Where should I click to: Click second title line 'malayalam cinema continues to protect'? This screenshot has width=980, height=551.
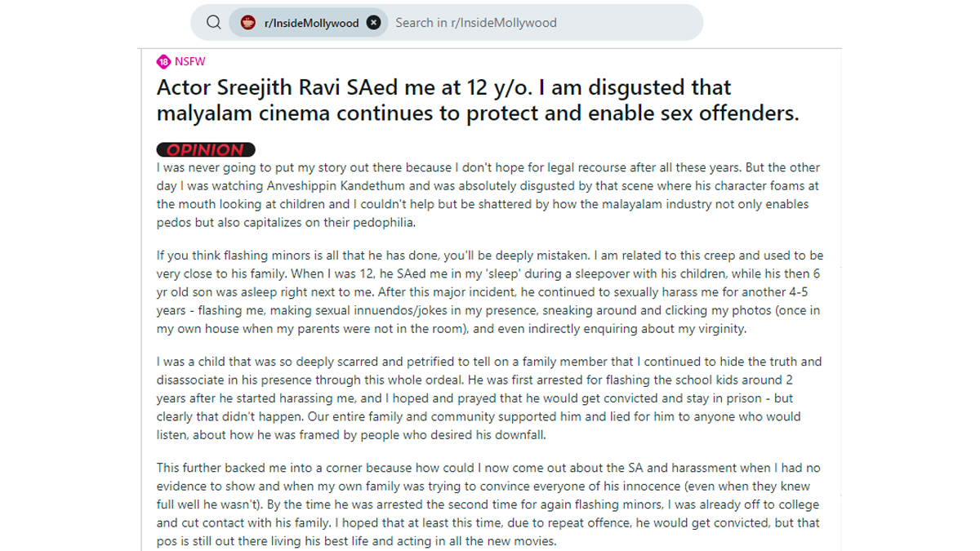coord(477,113)
